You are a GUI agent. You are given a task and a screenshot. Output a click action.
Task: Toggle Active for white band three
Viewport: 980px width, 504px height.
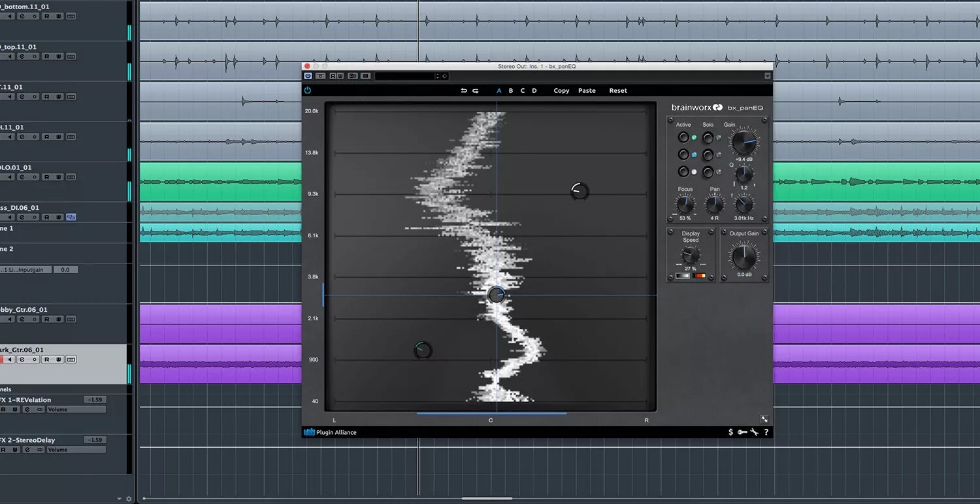[683, 171]
